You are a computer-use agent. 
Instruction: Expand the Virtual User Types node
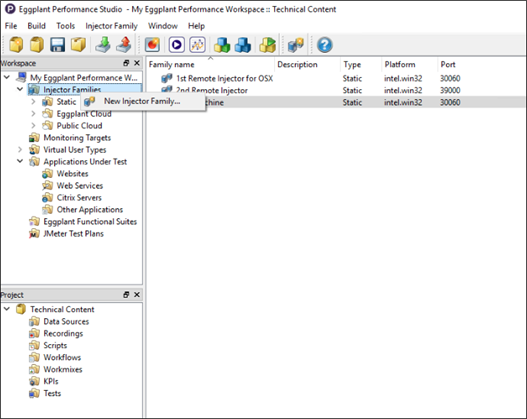click(x=20, y=150)
